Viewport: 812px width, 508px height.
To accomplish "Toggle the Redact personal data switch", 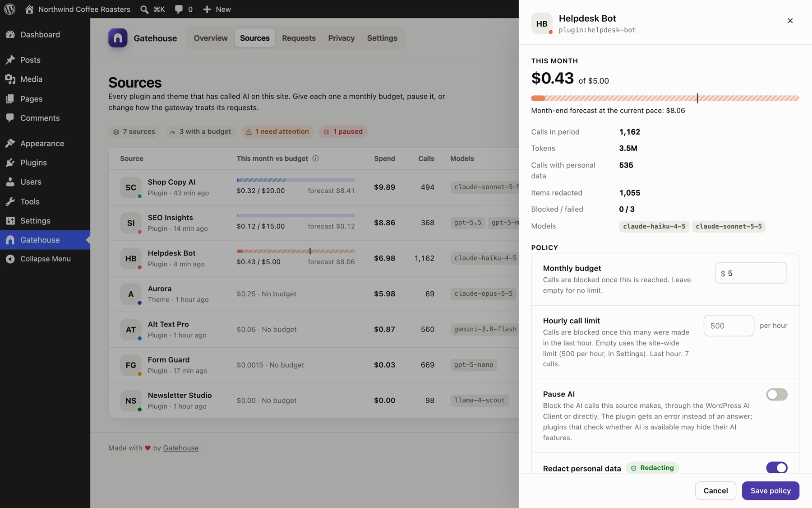I will click(777, 468).
